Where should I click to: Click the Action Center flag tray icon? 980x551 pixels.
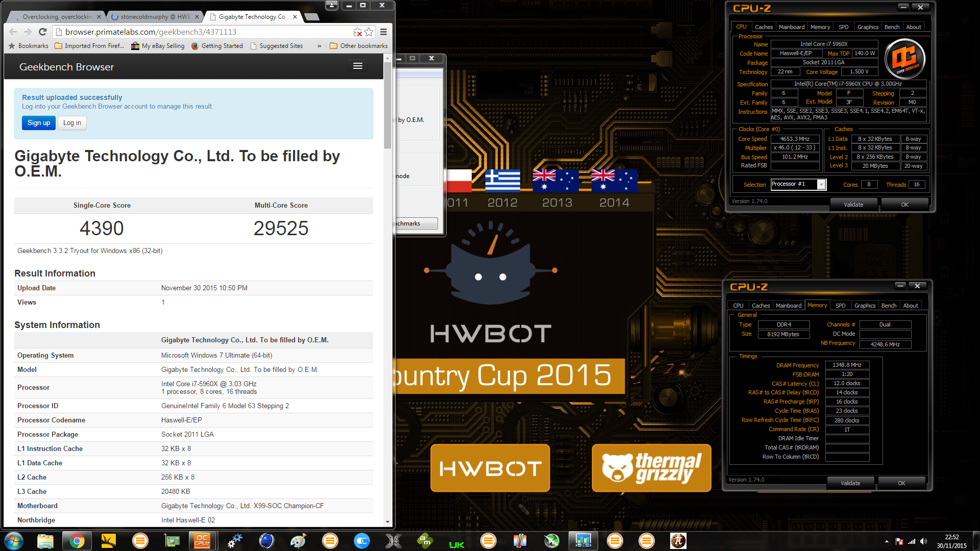[x=899, y=541]
